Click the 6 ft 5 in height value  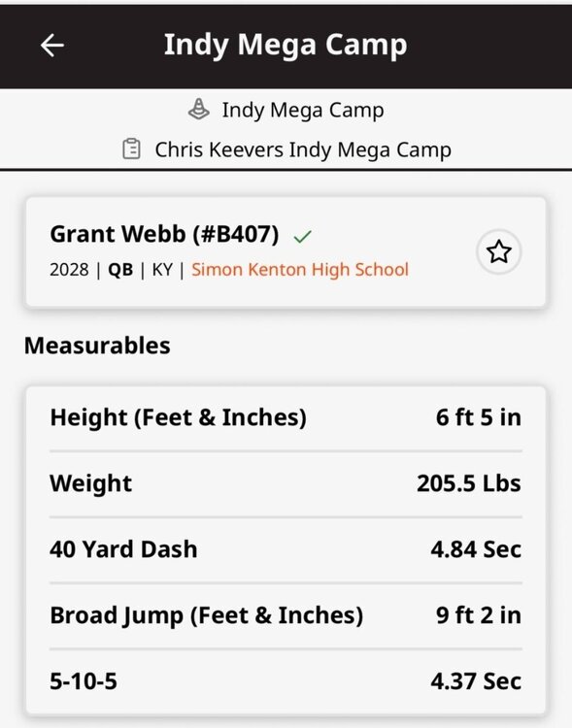point(479,417)
